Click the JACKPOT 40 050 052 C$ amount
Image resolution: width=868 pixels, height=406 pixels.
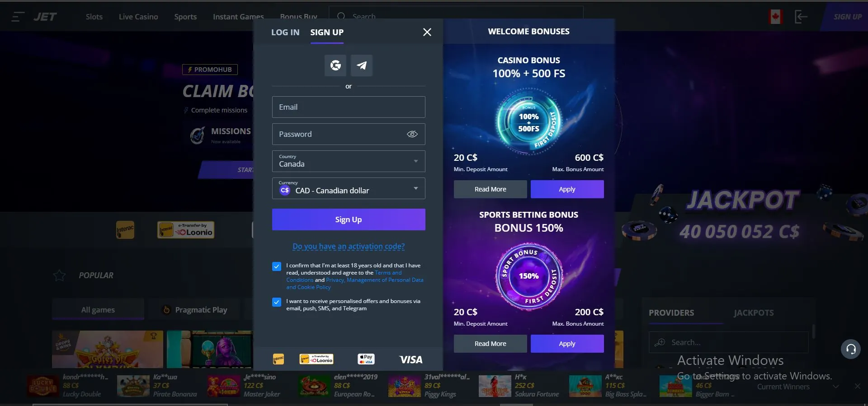pyautogui.click(x=740, y=232)
